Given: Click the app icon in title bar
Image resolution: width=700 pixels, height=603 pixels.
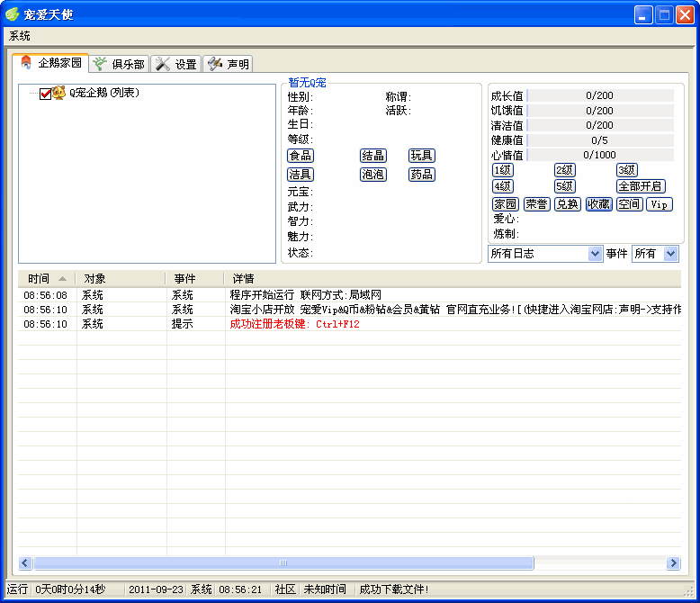Looking at the screenshot, I should click(x=13, y=14).
